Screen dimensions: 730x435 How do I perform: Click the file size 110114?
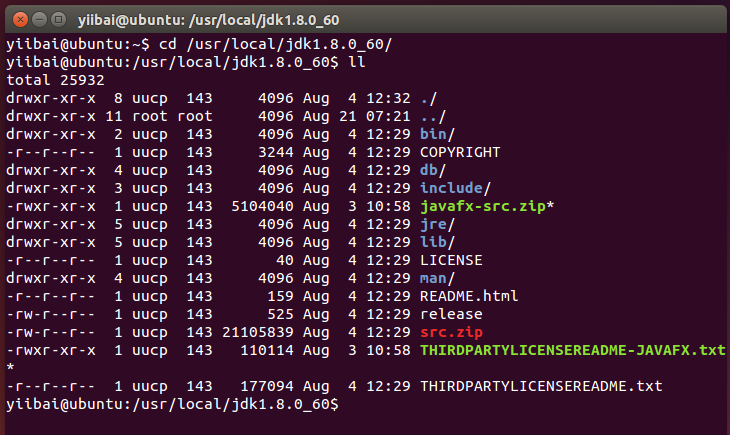click(267, 350)
